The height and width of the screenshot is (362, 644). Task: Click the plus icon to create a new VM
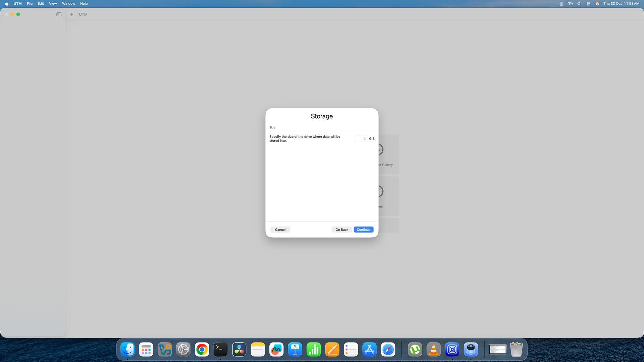point(71,14)
